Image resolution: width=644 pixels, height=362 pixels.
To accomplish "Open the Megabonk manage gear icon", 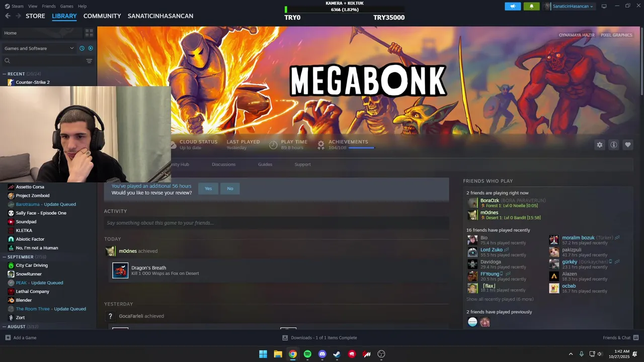I will (x=599, y=145).
